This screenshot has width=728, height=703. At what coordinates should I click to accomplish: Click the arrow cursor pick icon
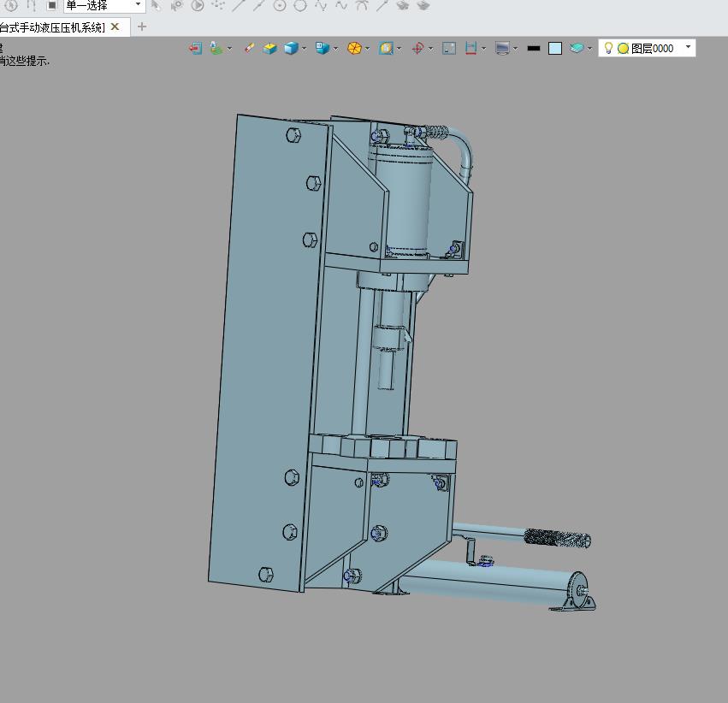pyautogui.click(x=156, y=5)
